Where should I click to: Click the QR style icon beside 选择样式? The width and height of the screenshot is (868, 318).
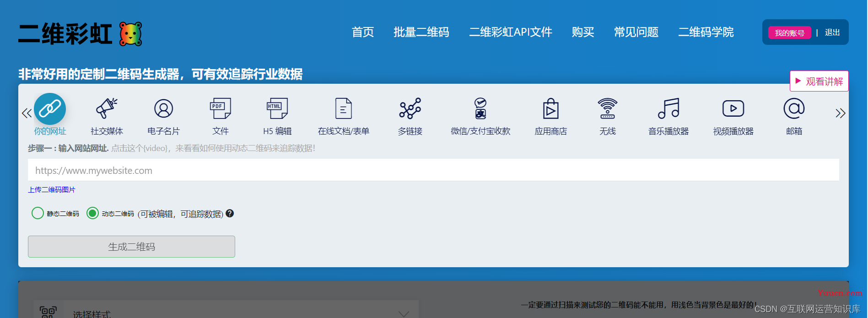[49, 313]
